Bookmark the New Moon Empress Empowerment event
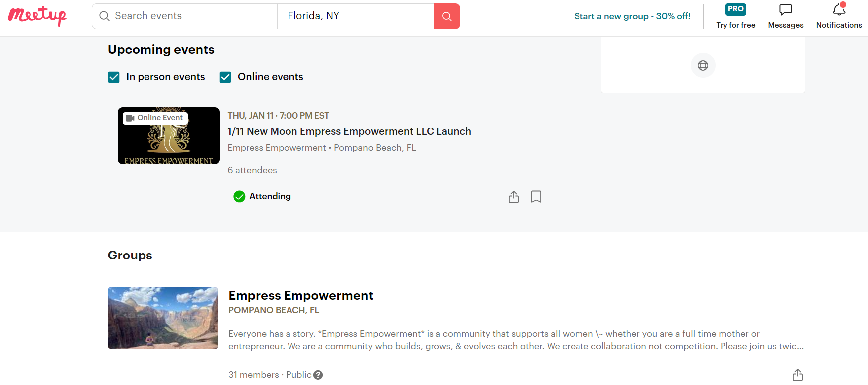868x385 pixels. point(536,197)
